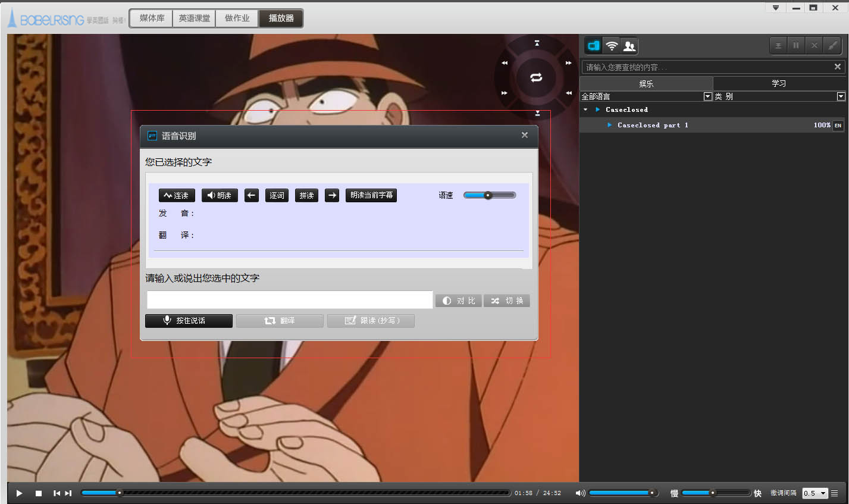Click the 切换 switch button
The height and width of the screenshot is (504, 849).
[507, 301]
